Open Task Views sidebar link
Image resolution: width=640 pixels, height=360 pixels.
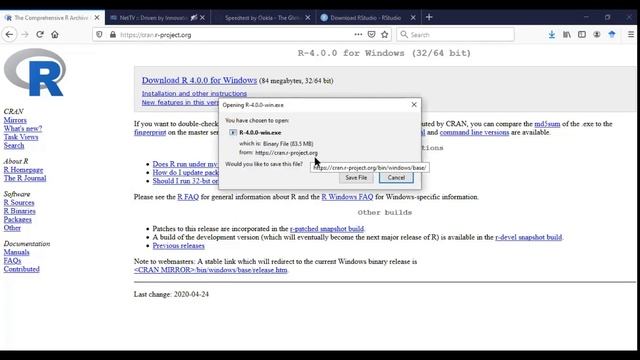coord(21,137)
